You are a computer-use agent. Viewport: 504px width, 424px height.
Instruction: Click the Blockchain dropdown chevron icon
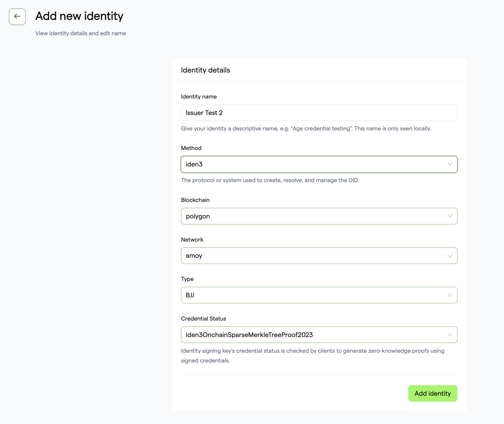click(x=450, y=216)
